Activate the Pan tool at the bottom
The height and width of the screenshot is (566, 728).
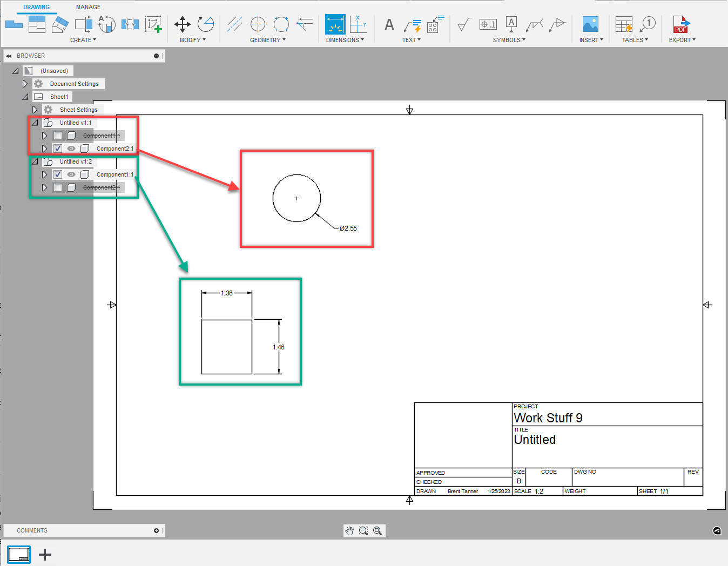tap(349, 531)
